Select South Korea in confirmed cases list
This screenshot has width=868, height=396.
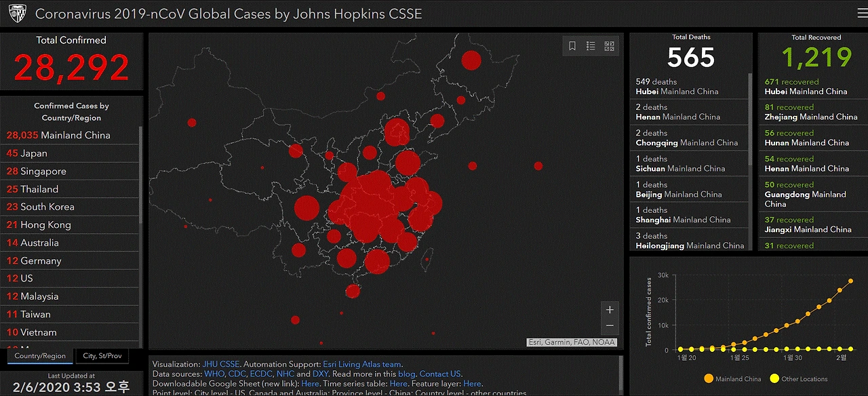click(71, 207)
